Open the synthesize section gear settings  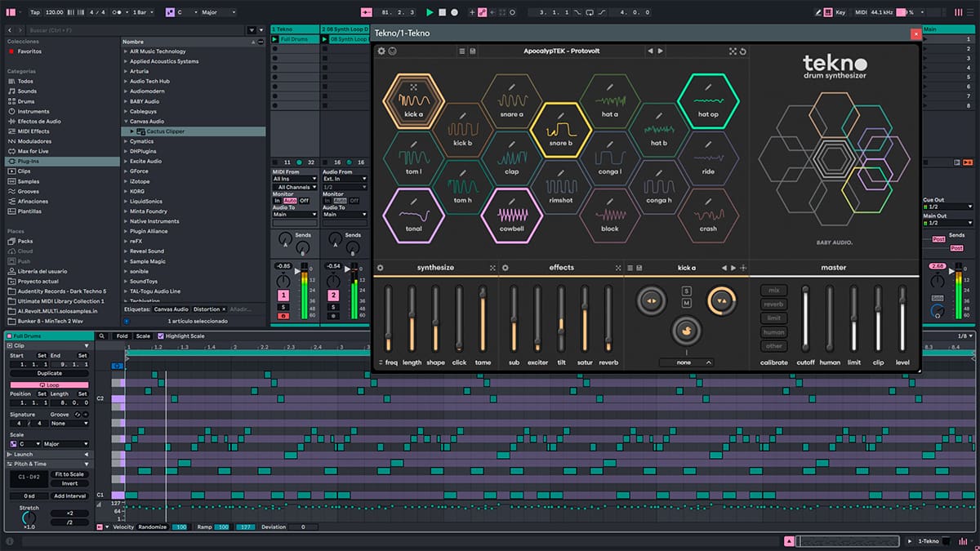point(380,267)
